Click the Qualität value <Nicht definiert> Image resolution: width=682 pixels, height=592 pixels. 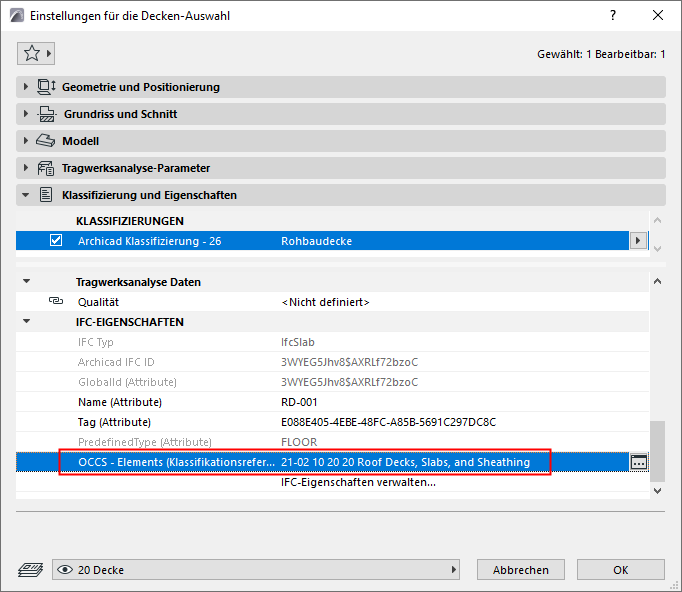[x=325, y=302]
